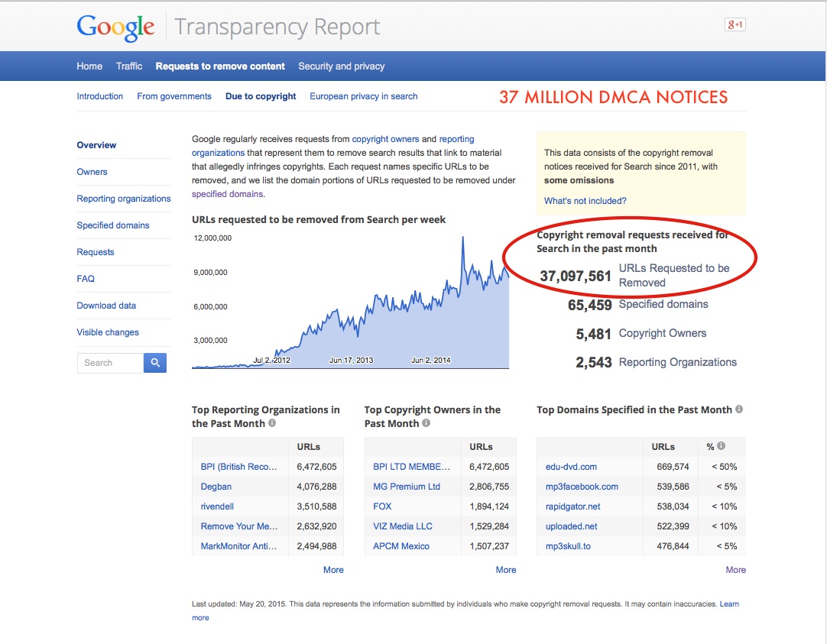Click the sidebar Search input field
The width and height of the screenshot is (827, 644).
point(110,363)
